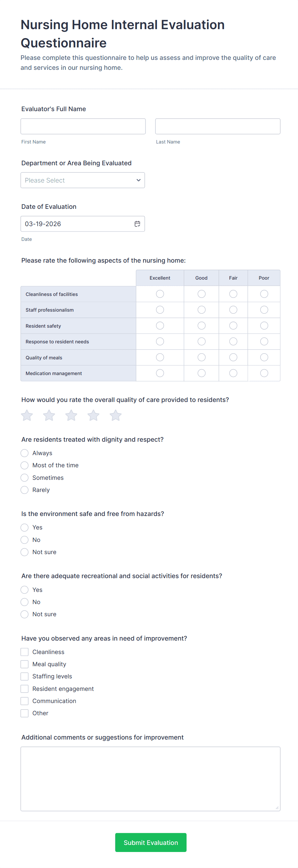Viewport: 298px width, 868px height.
Task: Rate overall care one star
Action: point(27,415)
